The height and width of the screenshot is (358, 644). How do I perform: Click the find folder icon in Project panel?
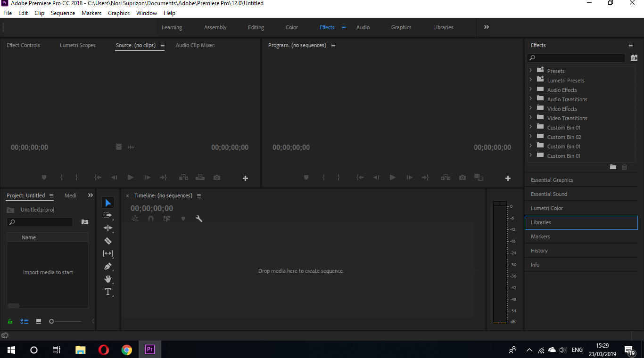[85, 222]
